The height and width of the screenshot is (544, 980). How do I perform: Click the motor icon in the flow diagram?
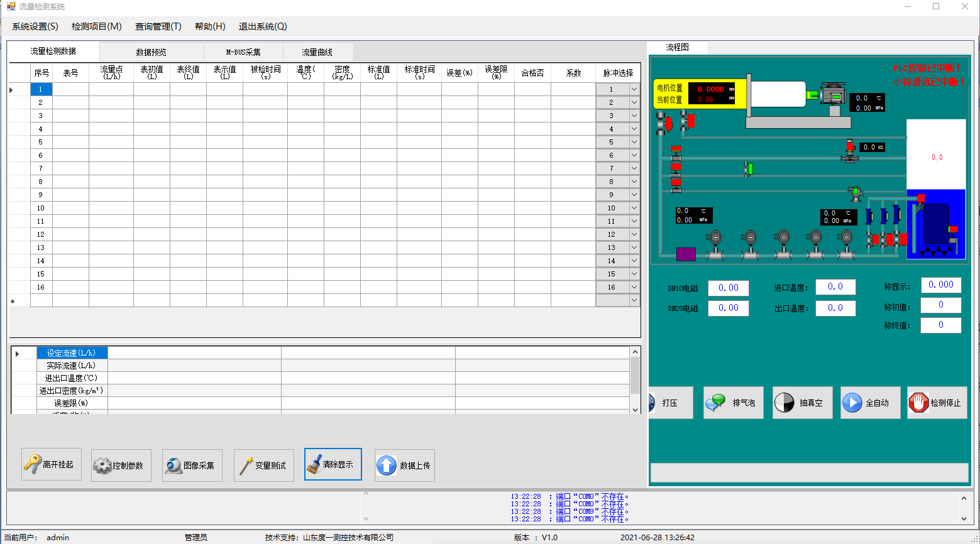pyautogui.click(x=833, y=95)
